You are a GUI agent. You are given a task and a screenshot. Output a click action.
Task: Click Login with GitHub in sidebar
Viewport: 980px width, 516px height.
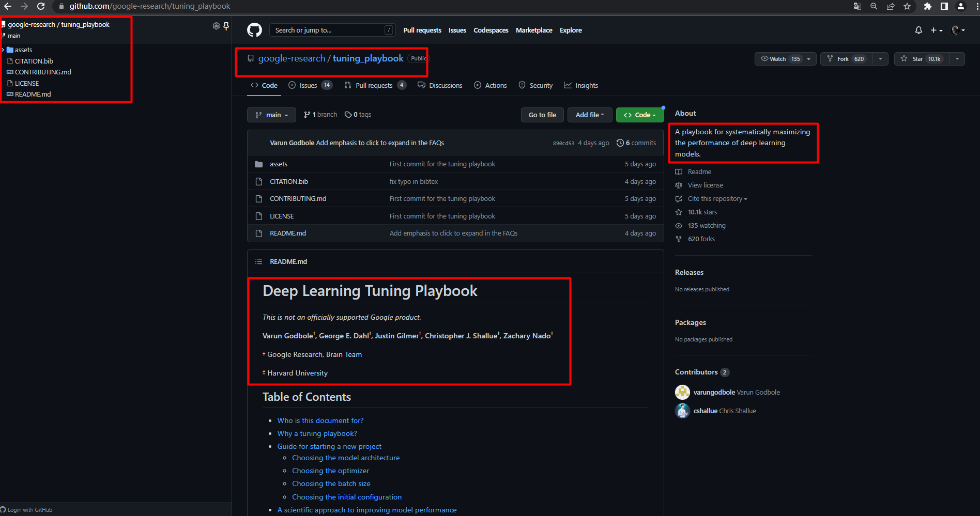pyautogui.click(x=26, y=510)
